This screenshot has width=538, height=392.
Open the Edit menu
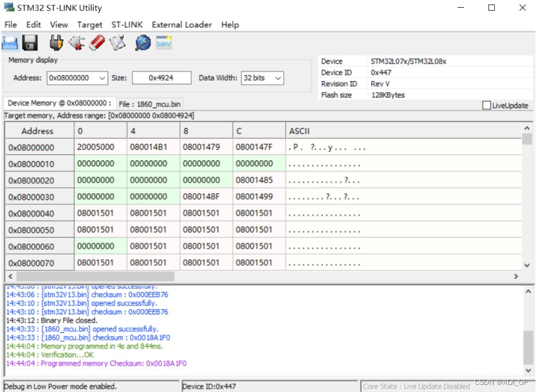point(33,24)
